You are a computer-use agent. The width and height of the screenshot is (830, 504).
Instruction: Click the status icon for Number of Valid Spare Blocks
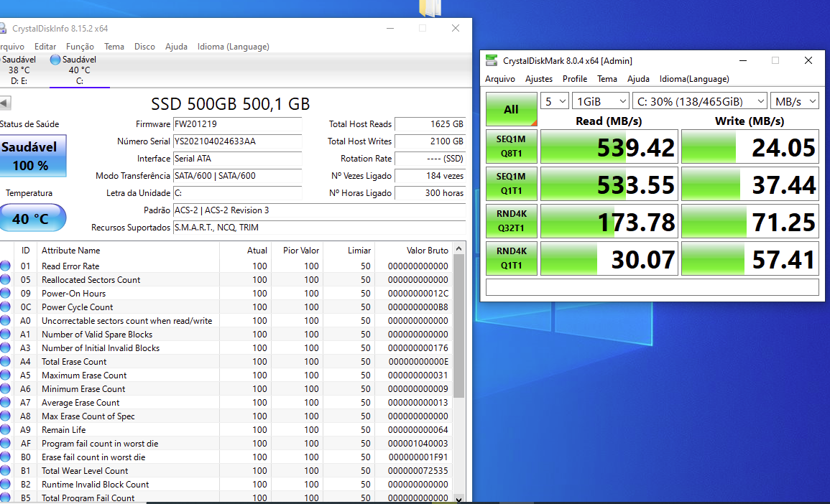coord(5,335)
